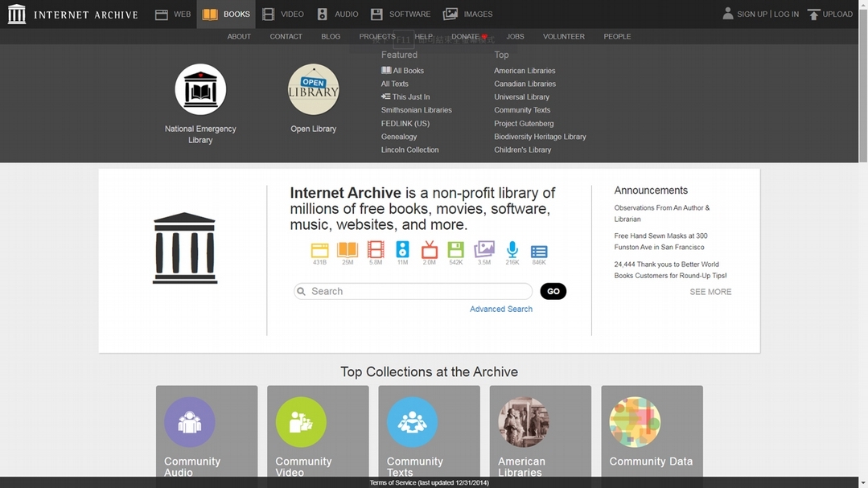Click the TV icon labeled 2.0M
The image size is (868, 488).
click(429, 249)
